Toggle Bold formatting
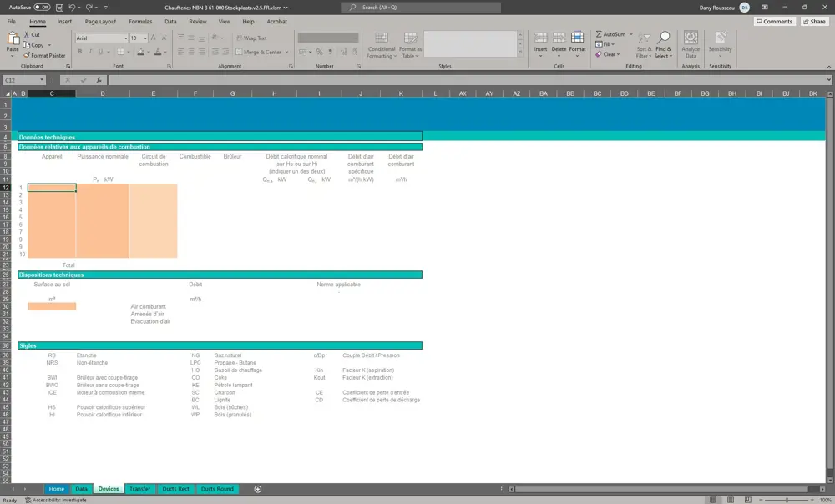 (x=80, y=52)
